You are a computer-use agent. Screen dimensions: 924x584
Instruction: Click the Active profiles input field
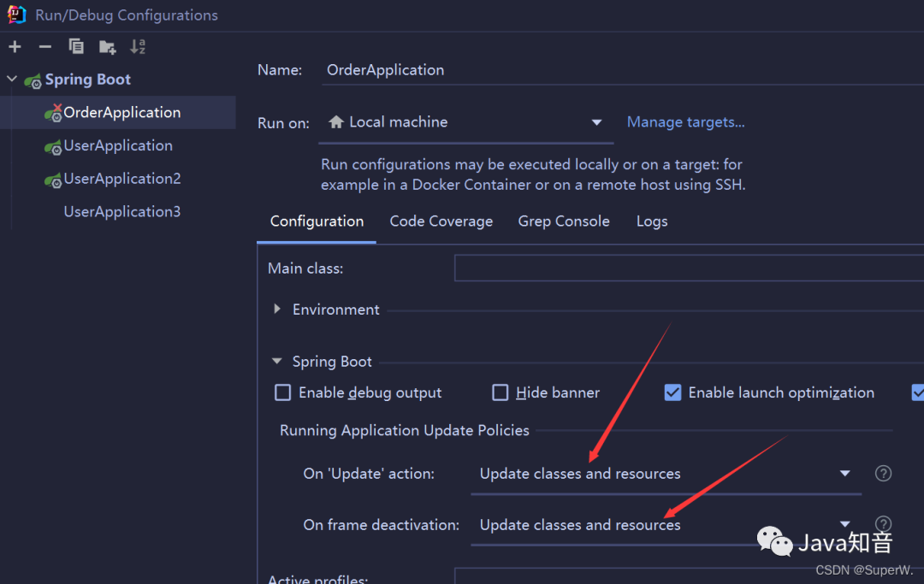point(689,576)
